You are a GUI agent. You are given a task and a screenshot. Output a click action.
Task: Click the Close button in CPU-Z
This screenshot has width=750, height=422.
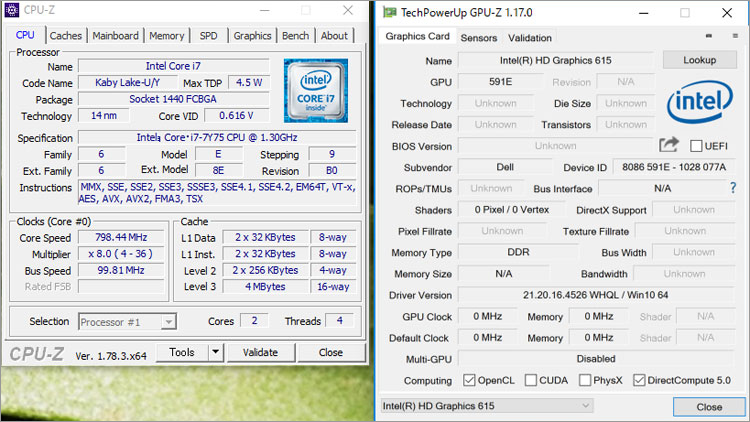tap(331, 353)
